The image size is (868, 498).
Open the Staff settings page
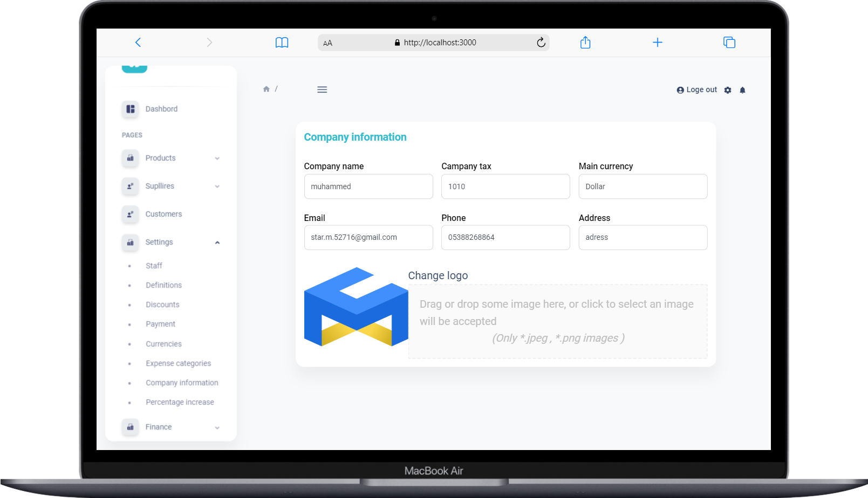pos(154,265)
